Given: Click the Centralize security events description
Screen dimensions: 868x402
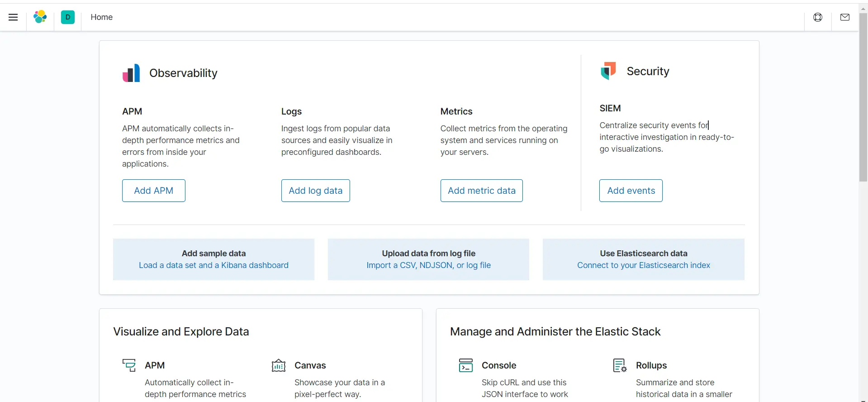Looking at the screenshot, I should (667, 137).
